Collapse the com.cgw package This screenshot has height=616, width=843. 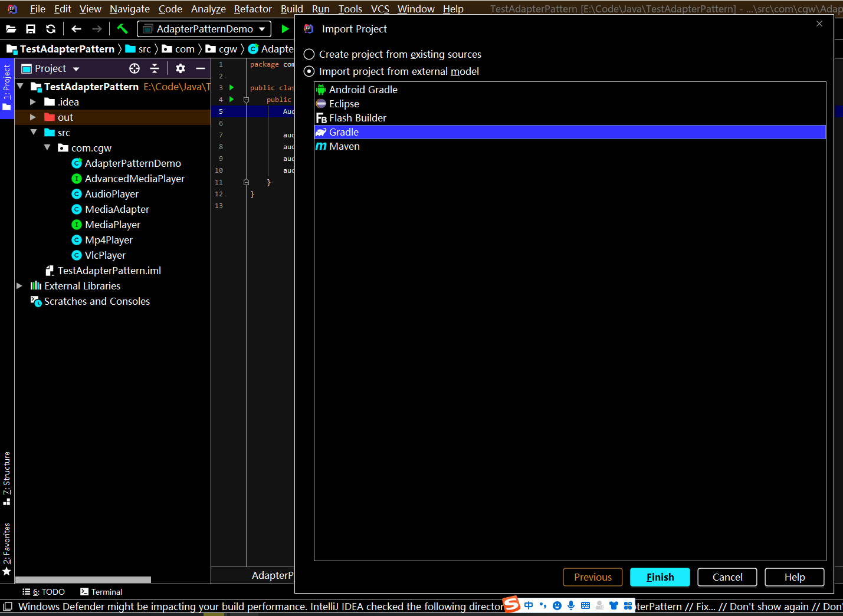click(x=47, y=147)
